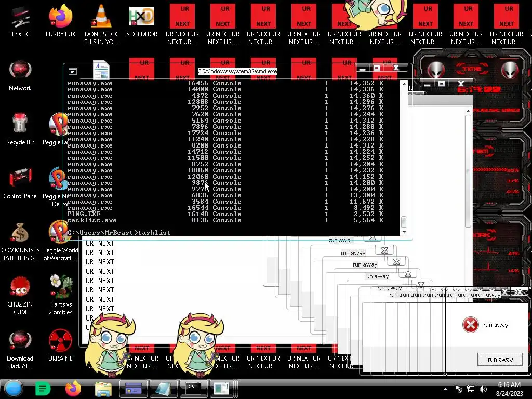
Task: Open the HxD SEX EDITOR shortcut
Action: point(142,21)
